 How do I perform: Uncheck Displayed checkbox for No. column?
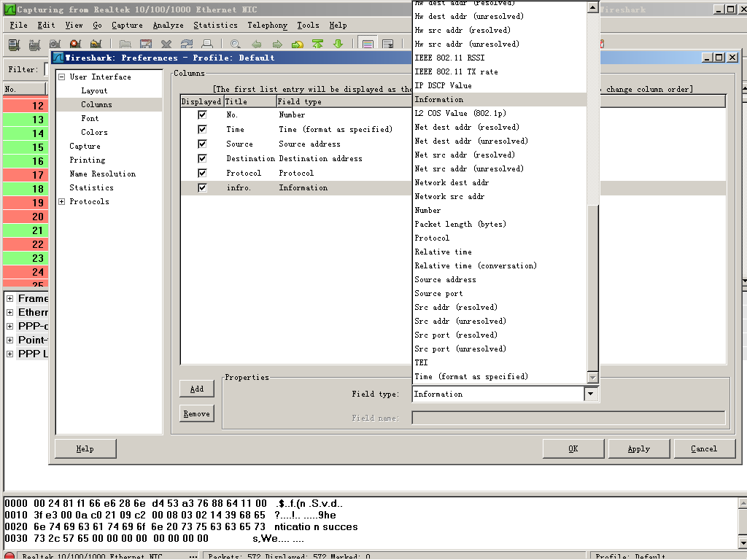pyautogui.click(x=202, y=114)
